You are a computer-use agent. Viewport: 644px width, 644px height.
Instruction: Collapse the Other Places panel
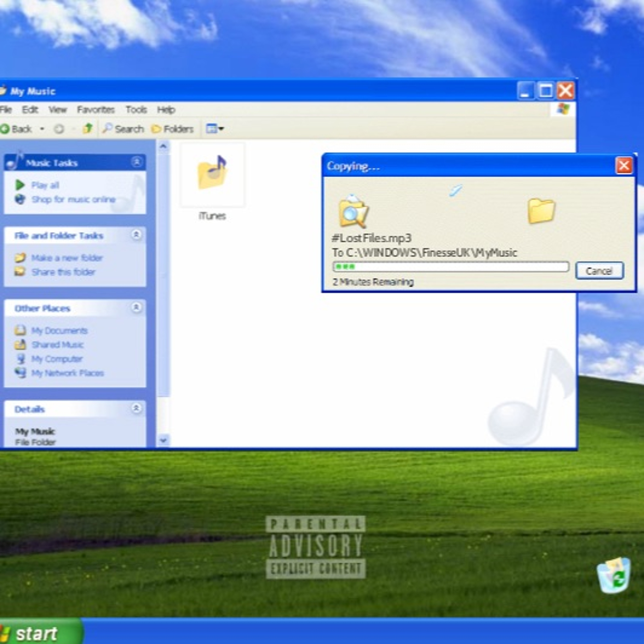[136, 307]
